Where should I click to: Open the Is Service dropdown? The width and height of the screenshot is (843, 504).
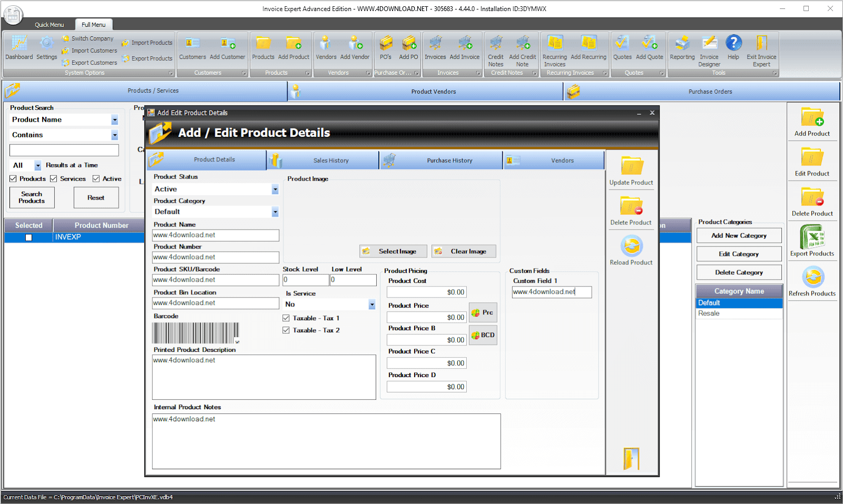[x=372, y=304]
